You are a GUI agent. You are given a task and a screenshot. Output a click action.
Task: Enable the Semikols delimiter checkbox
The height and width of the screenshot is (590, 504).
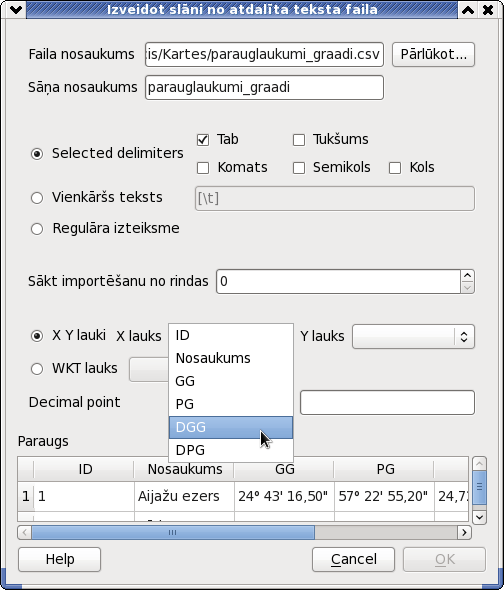point(299,168)
